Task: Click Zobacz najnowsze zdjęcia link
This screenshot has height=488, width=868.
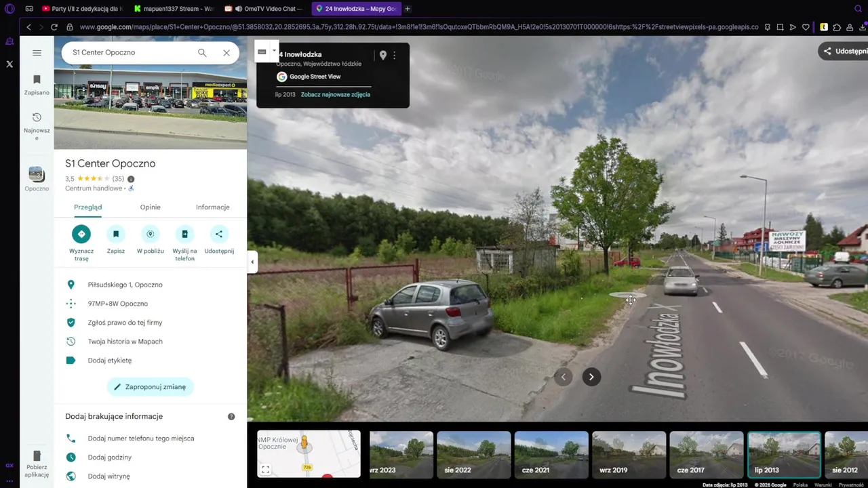Action: pos(336,95)
